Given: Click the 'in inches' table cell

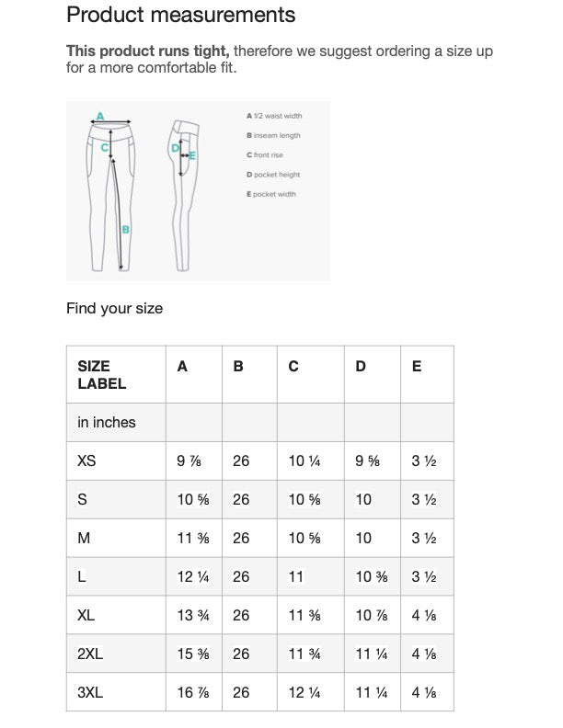Looking at the screenshot, I should pyautogui.click(x=107, y=423).
